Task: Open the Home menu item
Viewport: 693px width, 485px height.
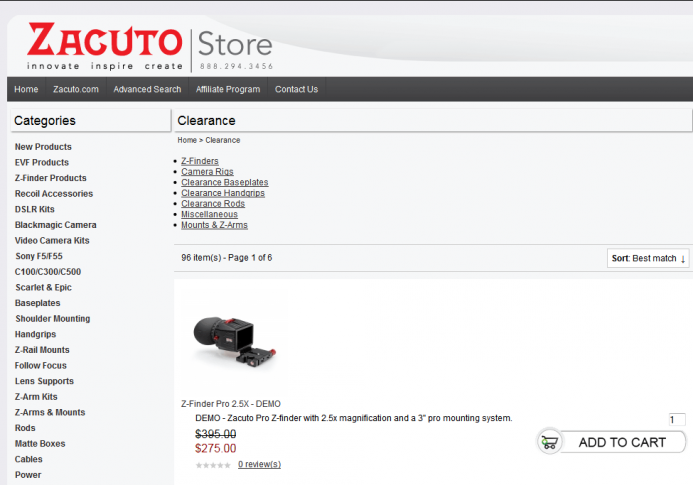Action: tap(26, 89)
